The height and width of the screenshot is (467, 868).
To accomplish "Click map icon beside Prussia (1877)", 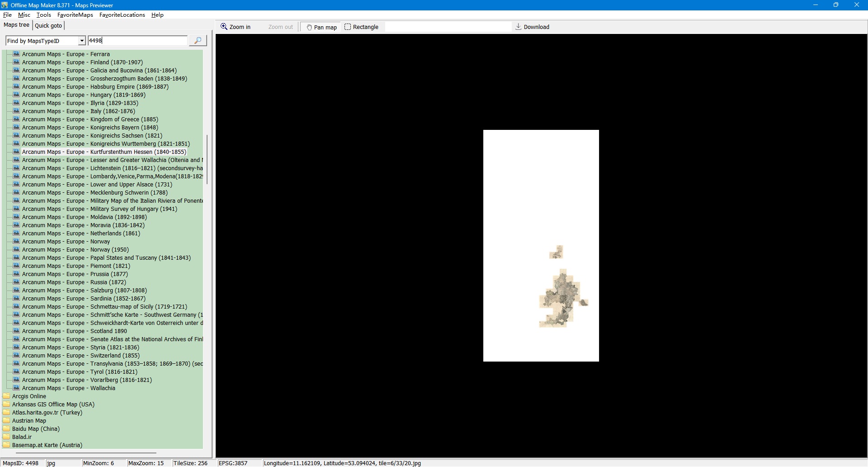I will click(x=16, y=274).
